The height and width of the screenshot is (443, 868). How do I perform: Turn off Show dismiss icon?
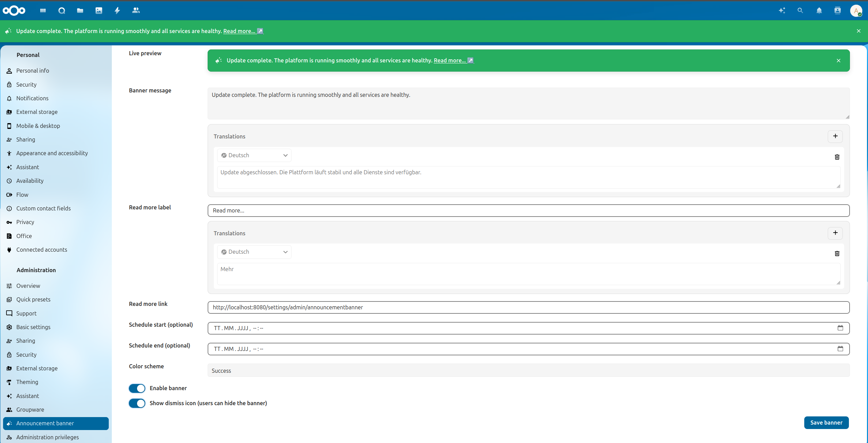point(137,403)
